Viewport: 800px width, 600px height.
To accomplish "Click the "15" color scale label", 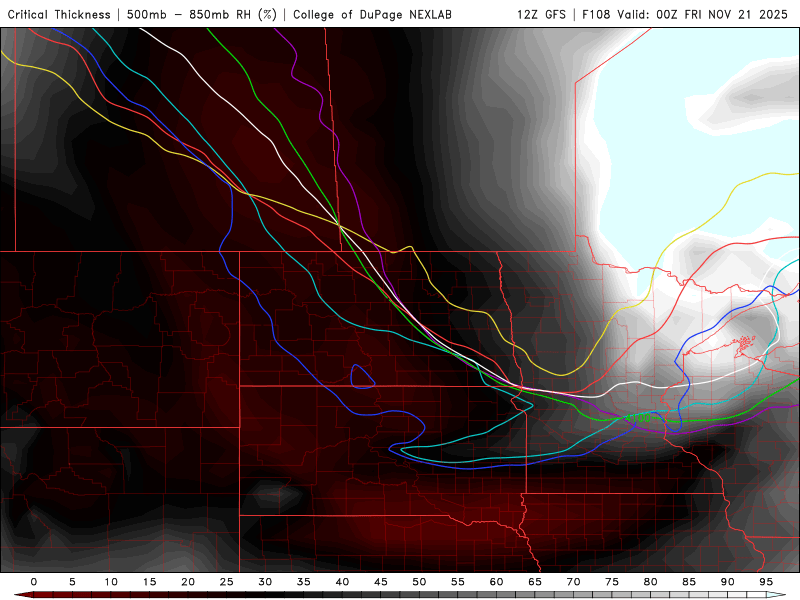I will pyautogui.click(x=149, y=582).
